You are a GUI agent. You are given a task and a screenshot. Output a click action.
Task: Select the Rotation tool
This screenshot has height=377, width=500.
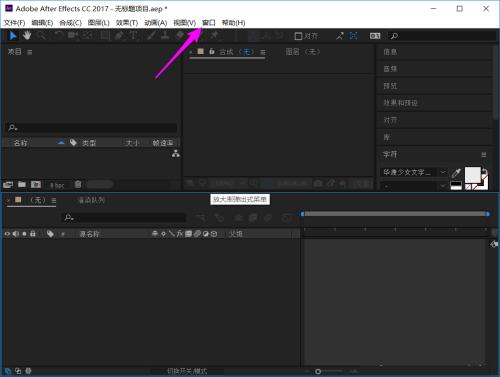pyautogui.click(x=58, y=35)
